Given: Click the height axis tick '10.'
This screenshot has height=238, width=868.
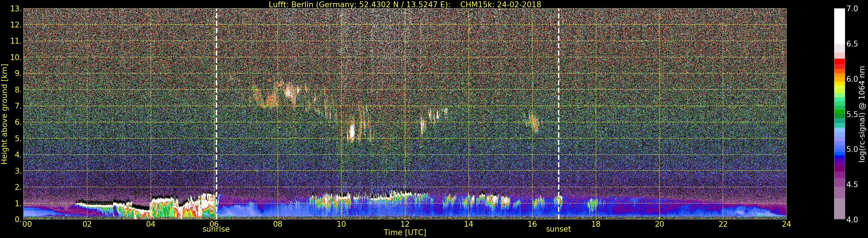Looking at the screenshot, I should pyautogui.click(x=16, y=57).
